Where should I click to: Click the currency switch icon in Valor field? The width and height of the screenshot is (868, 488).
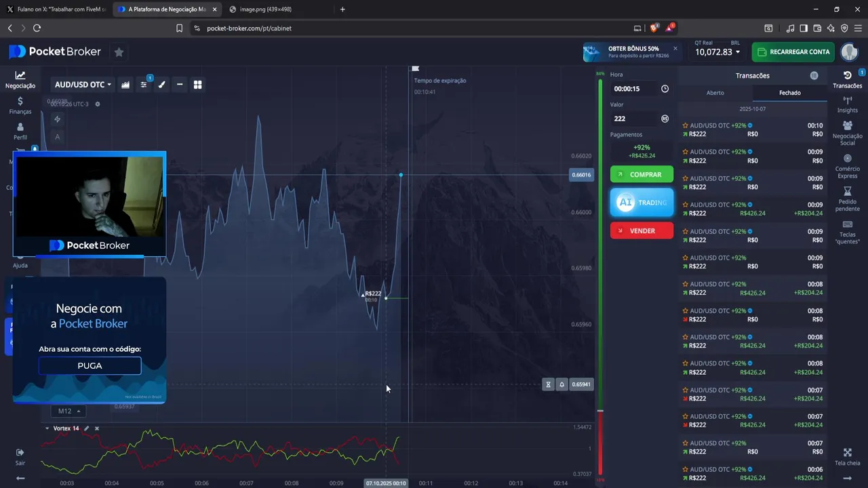(665, 119)
